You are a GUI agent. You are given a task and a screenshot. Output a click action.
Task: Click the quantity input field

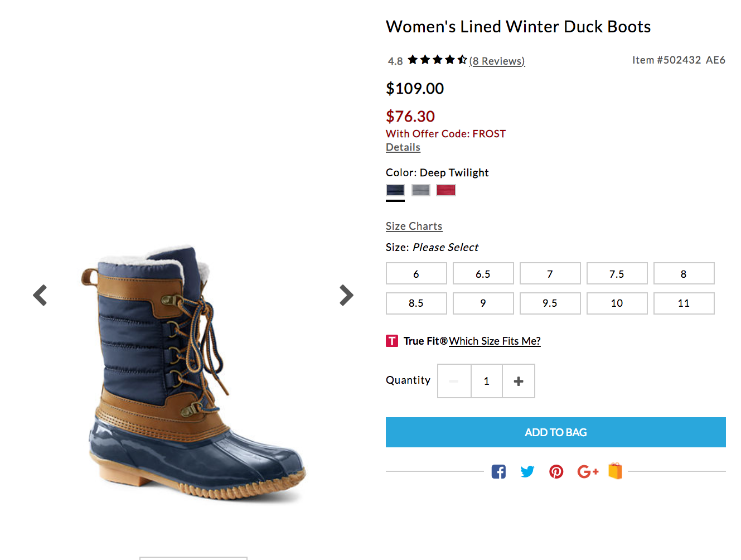[x=487, y=381]
